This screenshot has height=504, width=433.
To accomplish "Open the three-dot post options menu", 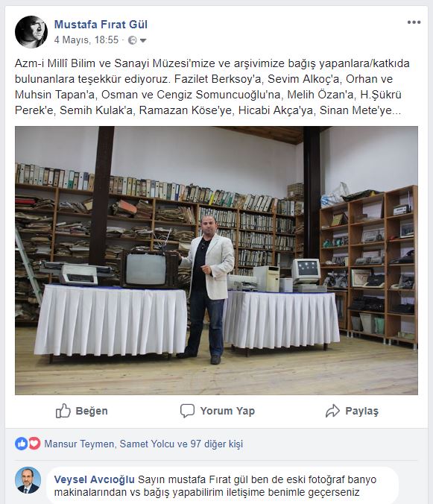I will coord(414,22).
